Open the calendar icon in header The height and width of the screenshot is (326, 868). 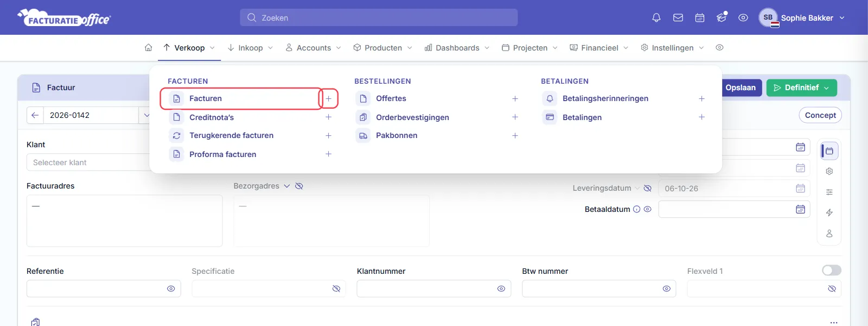[x=700, y=18]
